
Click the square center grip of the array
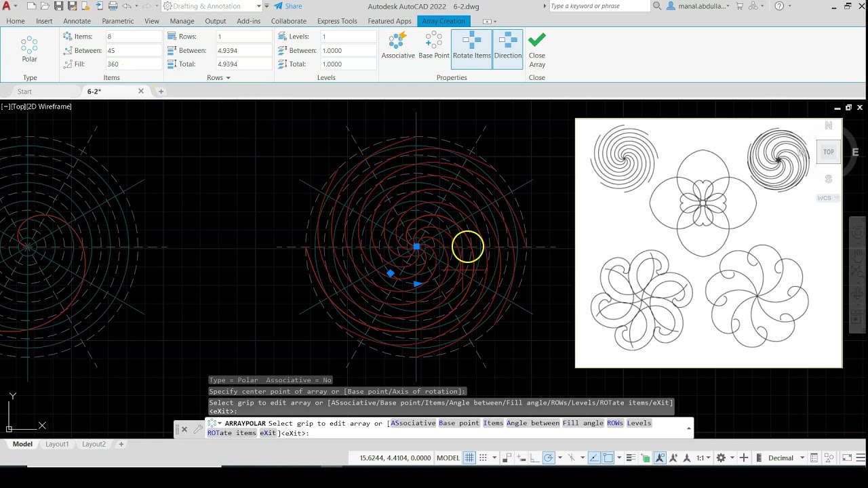[416, 247]
